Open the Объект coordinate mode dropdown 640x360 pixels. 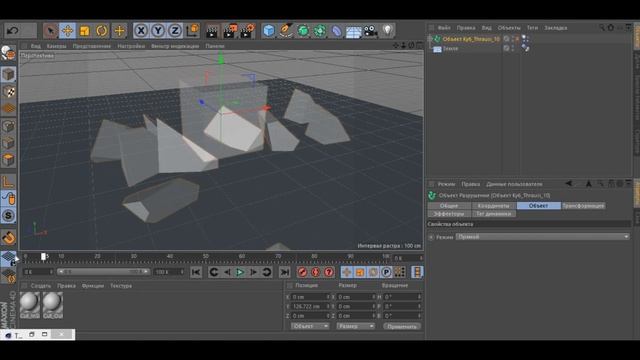[x=310, y=326]
